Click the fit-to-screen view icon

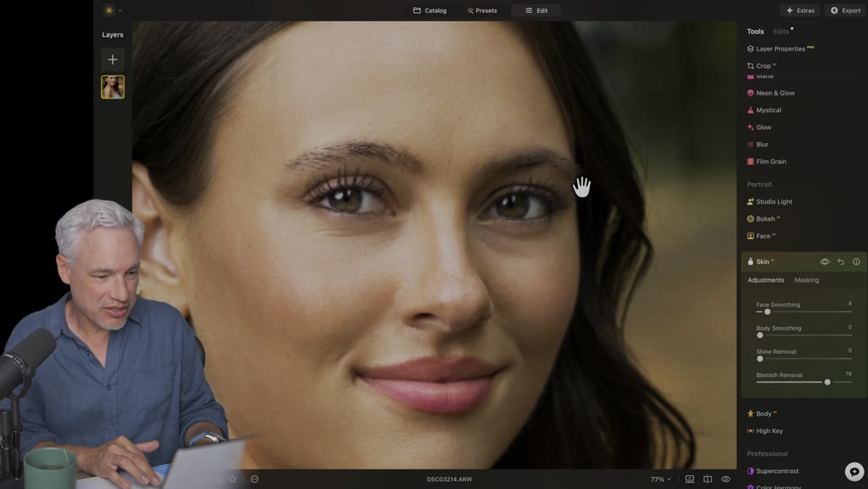pyautogui.click(x=689, y=479)
